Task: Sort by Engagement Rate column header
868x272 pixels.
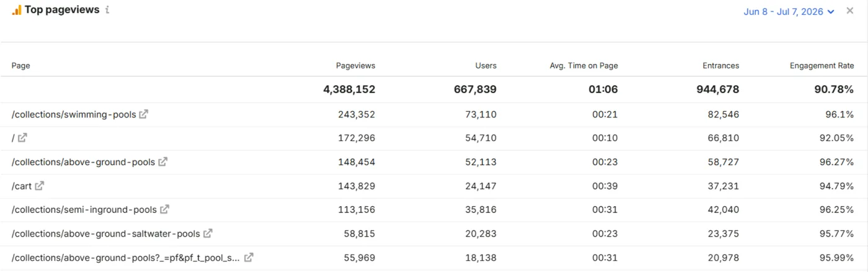Action: pyautogui.click(x=821, y=65)
